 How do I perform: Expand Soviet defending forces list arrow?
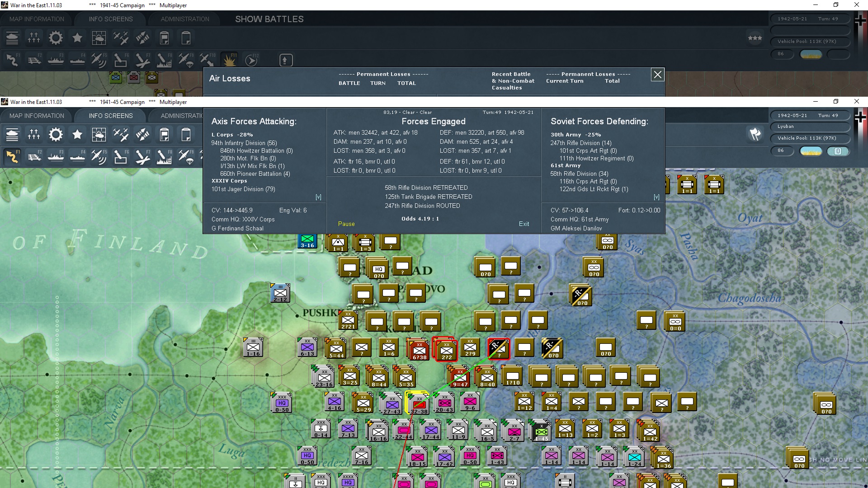click(656, 197)
